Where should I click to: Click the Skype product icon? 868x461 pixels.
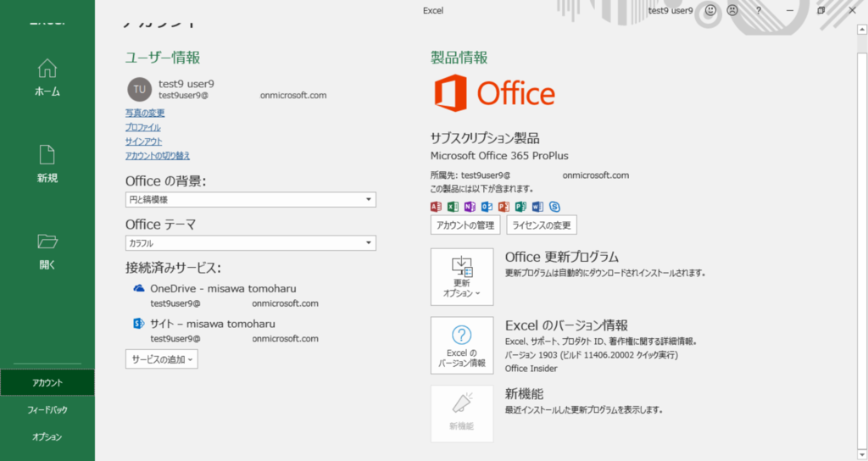pyautogui.click(x=554, y=207)
